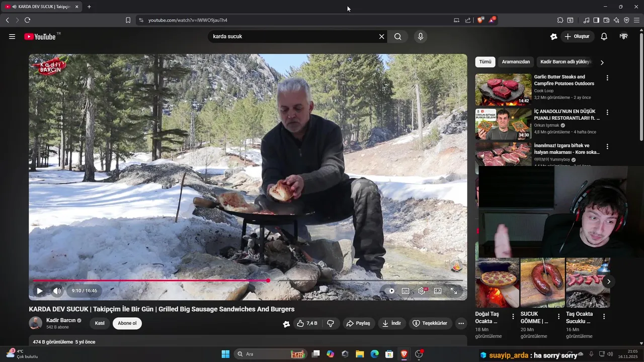The width and height of the screenshot is (644, 362).
Task: Click Paylaş share button
Action: pyautogui.click(x=358, y=323)
